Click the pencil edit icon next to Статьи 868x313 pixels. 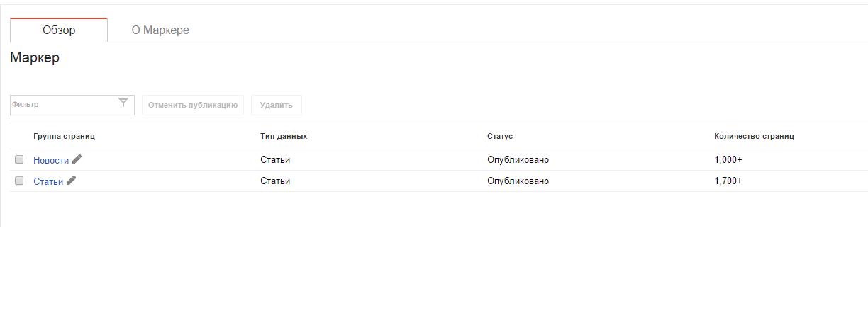coord(72,181)
